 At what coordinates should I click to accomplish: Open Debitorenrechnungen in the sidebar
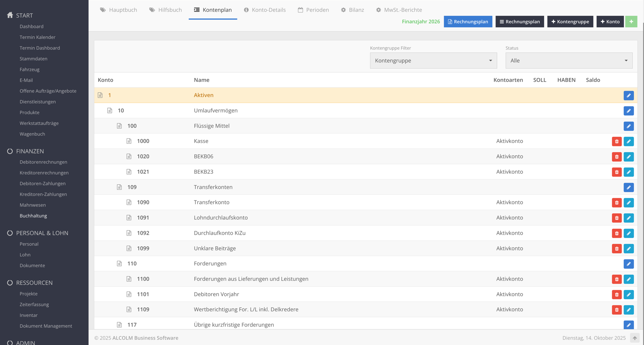pyautogui.click(x=43, y=162)
